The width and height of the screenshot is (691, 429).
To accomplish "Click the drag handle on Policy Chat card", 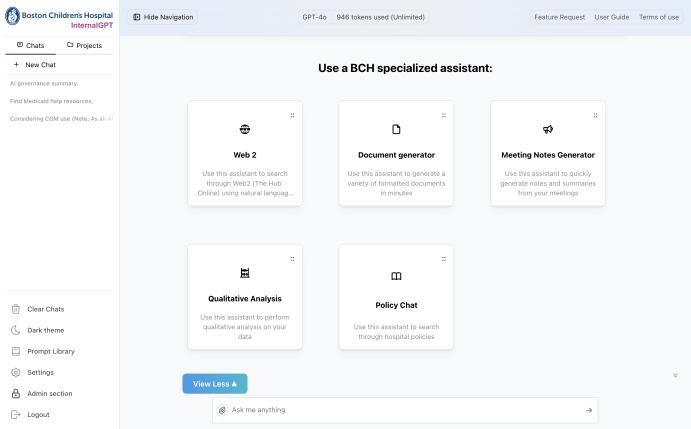I will [x=444, y=259].
